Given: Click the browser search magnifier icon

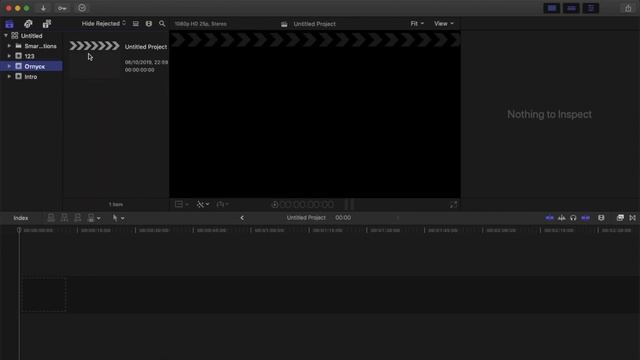Looking at the screenshot, I should point(162,24).
